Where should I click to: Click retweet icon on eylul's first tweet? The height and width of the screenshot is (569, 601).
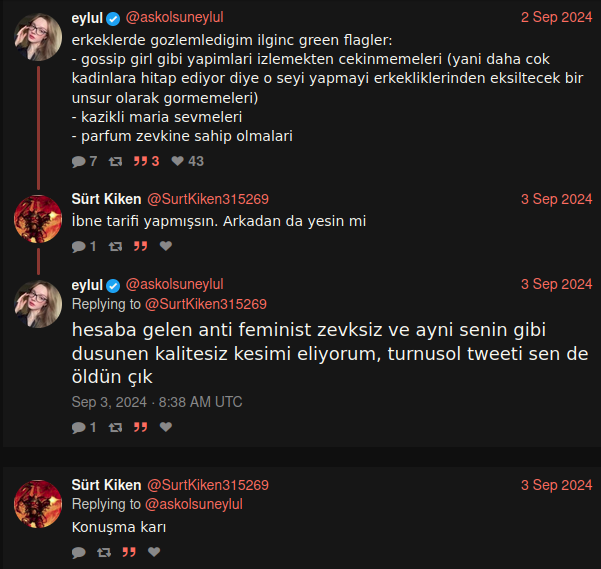115,161
